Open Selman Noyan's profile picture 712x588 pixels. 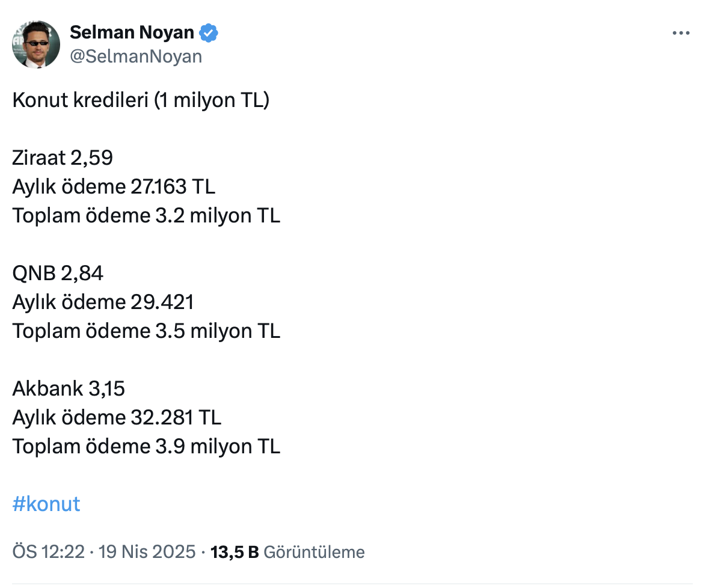(x=36, y=44)
